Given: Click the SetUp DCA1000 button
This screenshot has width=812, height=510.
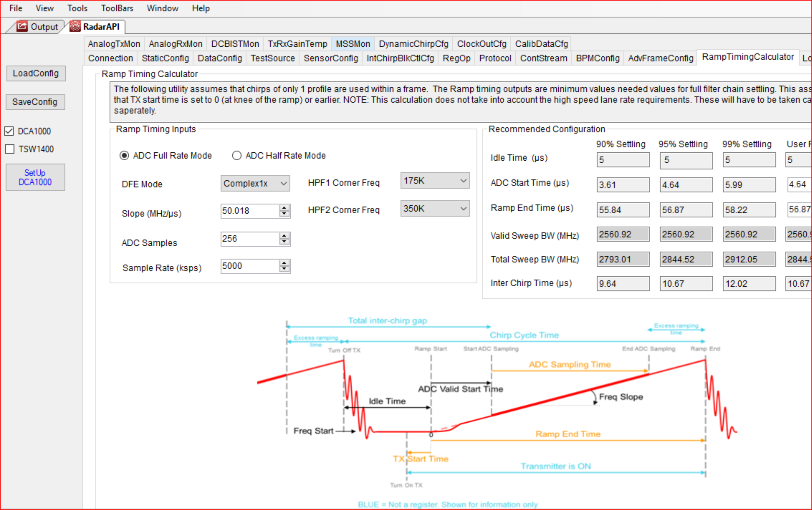Looking at the screenshot, I should 35,177.
